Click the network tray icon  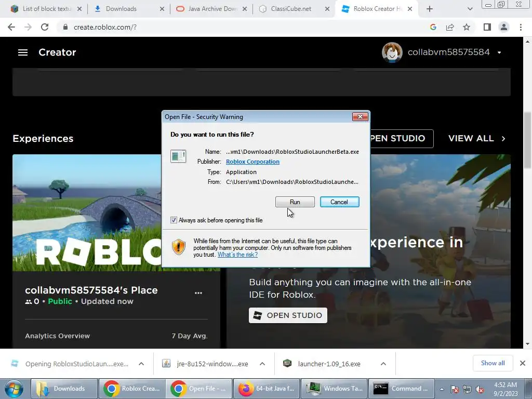pyautogui.click(x=467, y=390)
